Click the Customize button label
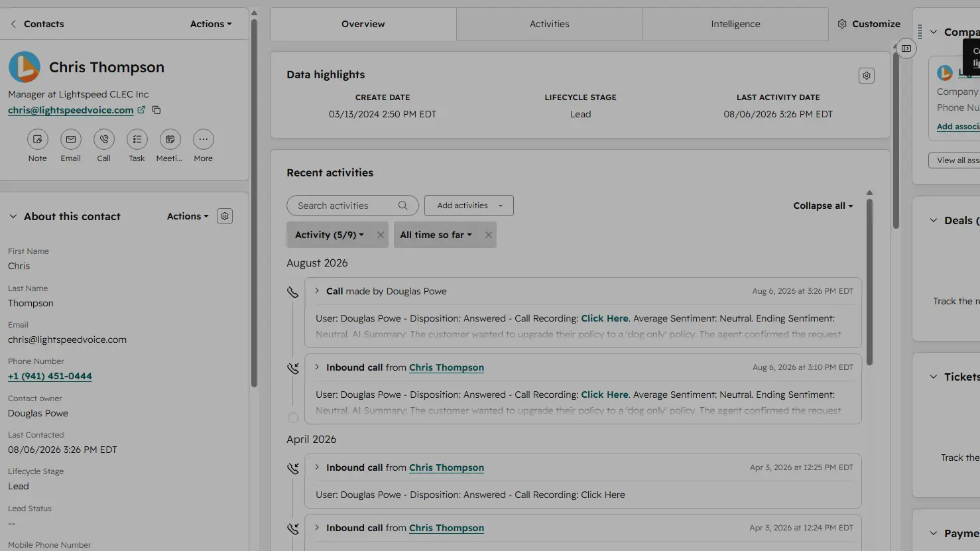Viewport: 980px width, 551px height. coord(876,24)
